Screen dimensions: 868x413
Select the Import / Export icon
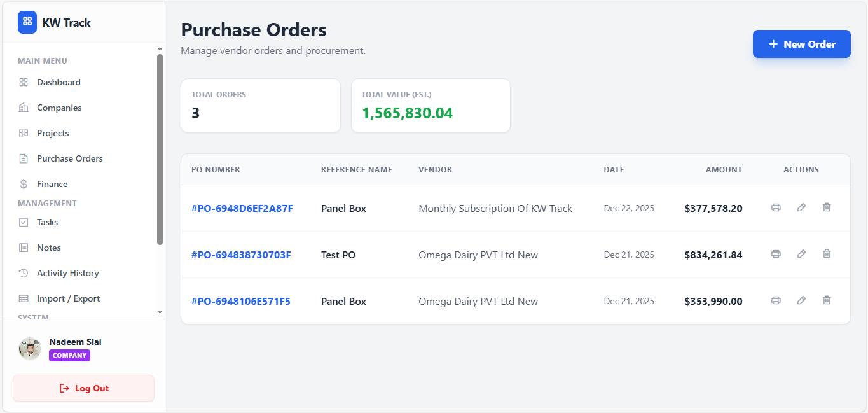pos(23,298)
